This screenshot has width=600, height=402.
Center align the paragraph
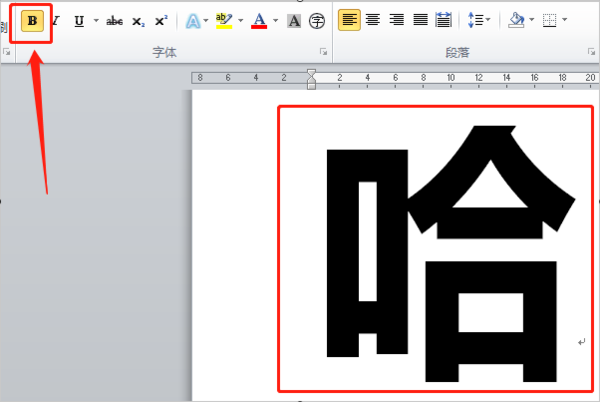coord(373,20)
